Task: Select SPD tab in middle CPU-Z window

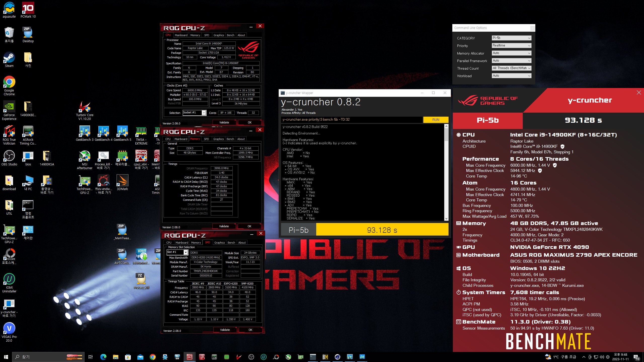Action: [206, 139]
